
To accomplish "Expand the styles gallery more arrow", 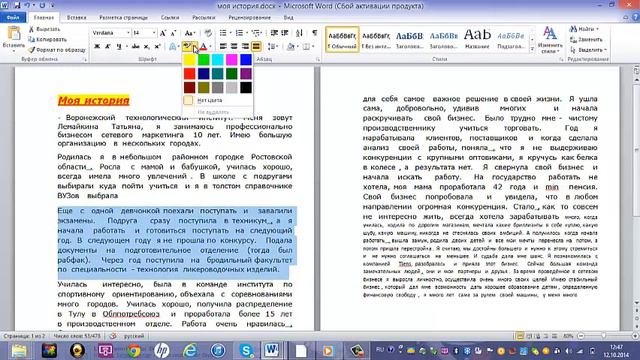I will tap(532, 49).
